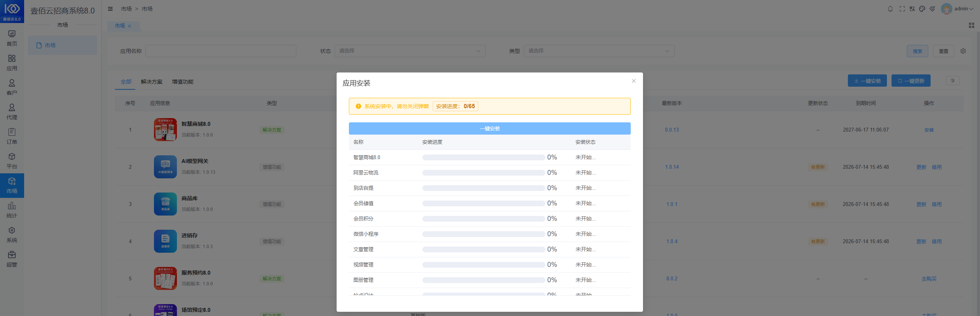Click 到店自提 in the install list
This screenshot has height=316, width=980.
click(363, 188)
